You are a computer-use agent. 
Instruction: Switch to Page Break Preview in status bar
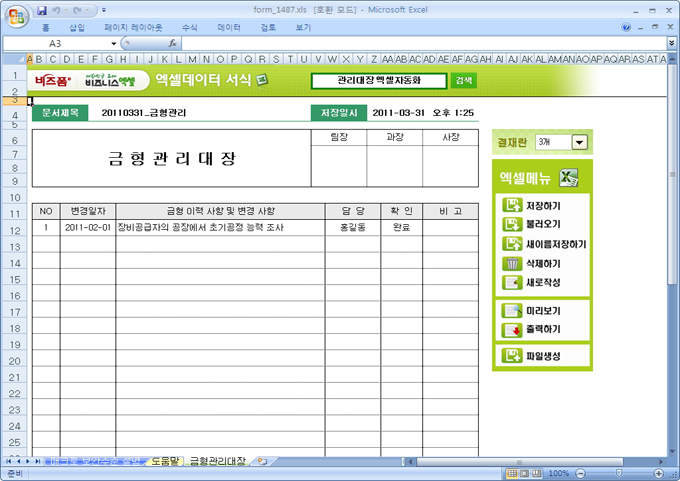537,473
